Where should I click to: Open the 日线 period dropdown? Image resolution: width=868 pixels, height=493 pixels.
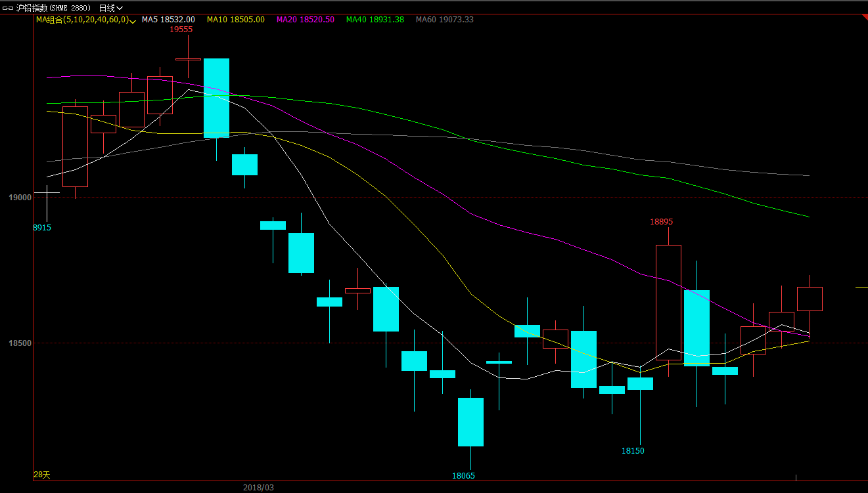(x=110, y=8)
